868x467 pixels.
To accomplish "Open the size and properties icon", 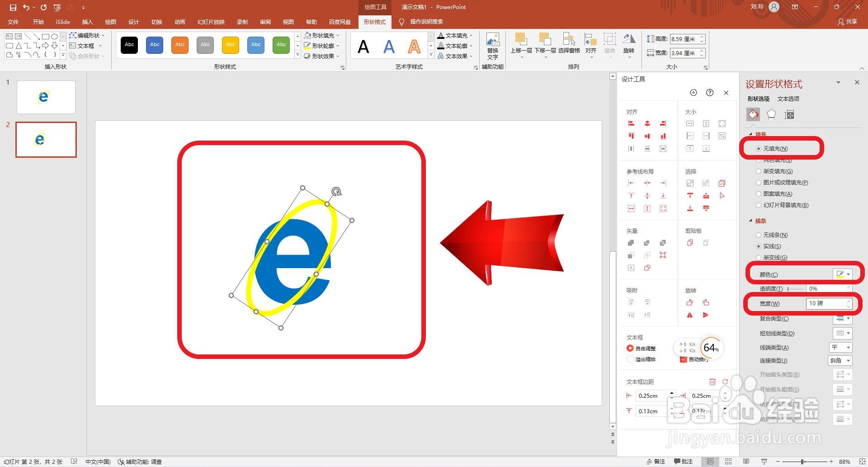I will tap(789, 114).
